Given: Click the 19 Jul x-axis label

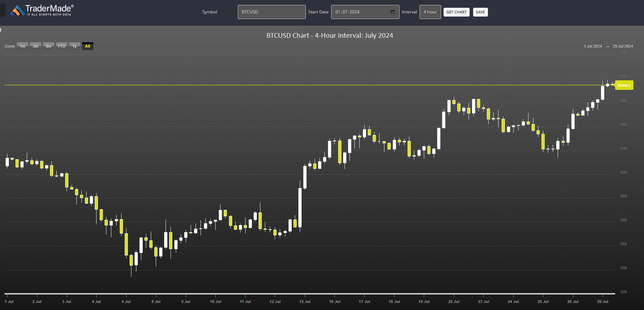Looking at the screenshot, I should pos(424,302).
